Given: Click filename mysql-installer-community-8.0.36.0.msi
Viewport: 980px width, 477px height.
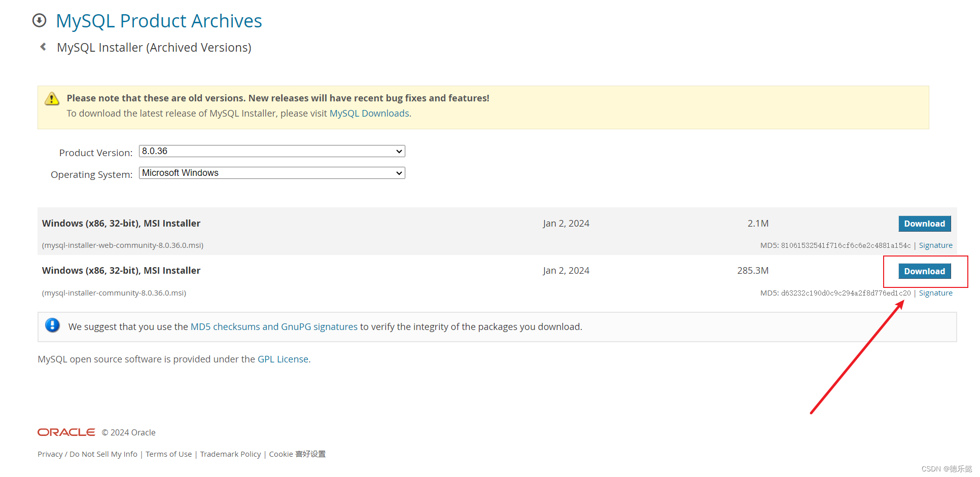Looking at the screenshot, I should click(x=114, y=293).
